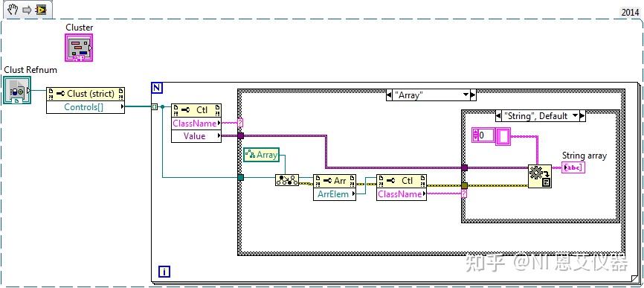The height and width of the screenshot is (288, 644).
Task: Click auto-indexing tunnel on For Loop
Action: point(155,107)
